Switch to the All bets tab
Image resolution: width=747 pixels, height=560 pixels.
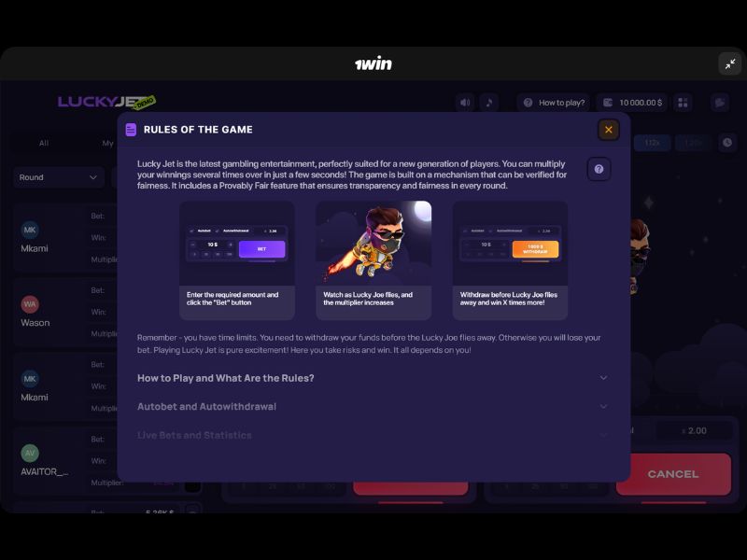[44, 143]
